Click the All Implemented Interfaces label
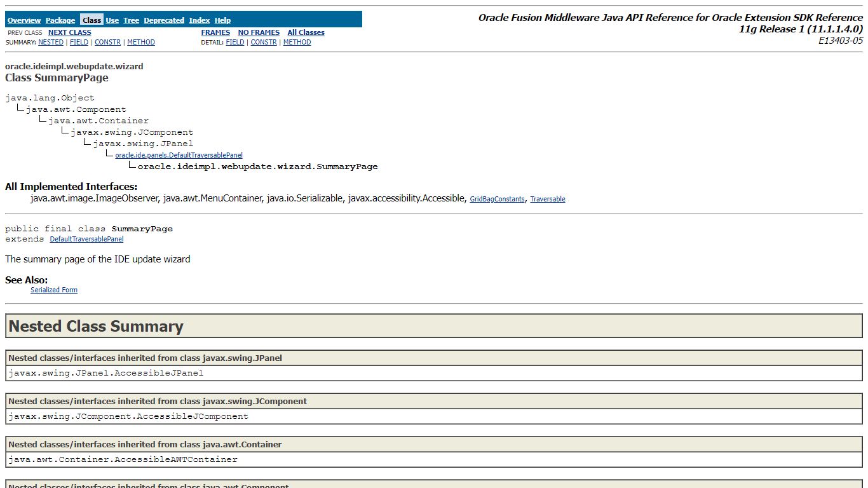Screen dimensions: 868x488 [71, 187]
